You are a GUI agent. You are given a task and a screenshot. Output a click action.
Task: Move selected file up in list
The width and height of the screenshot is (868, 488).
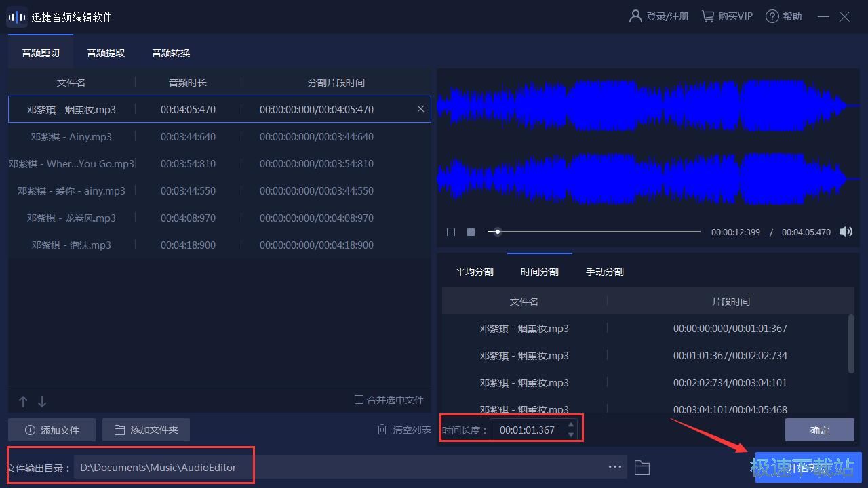coord(23,401)
